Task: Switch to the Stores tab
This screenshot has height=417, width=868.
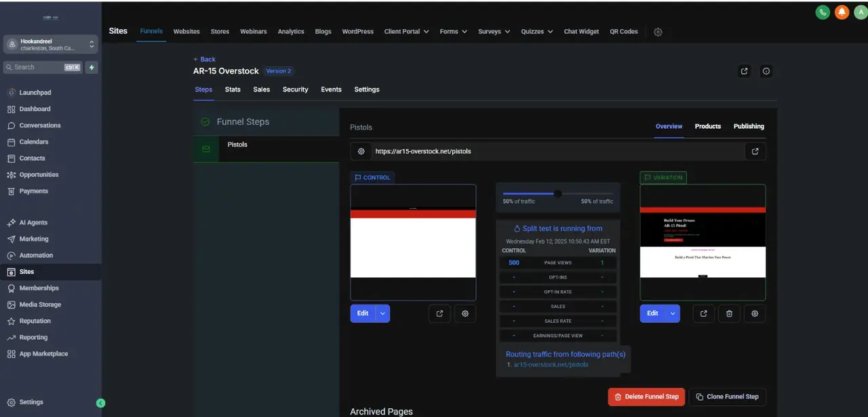Action: pyautogui.click(x=220, y=32)
